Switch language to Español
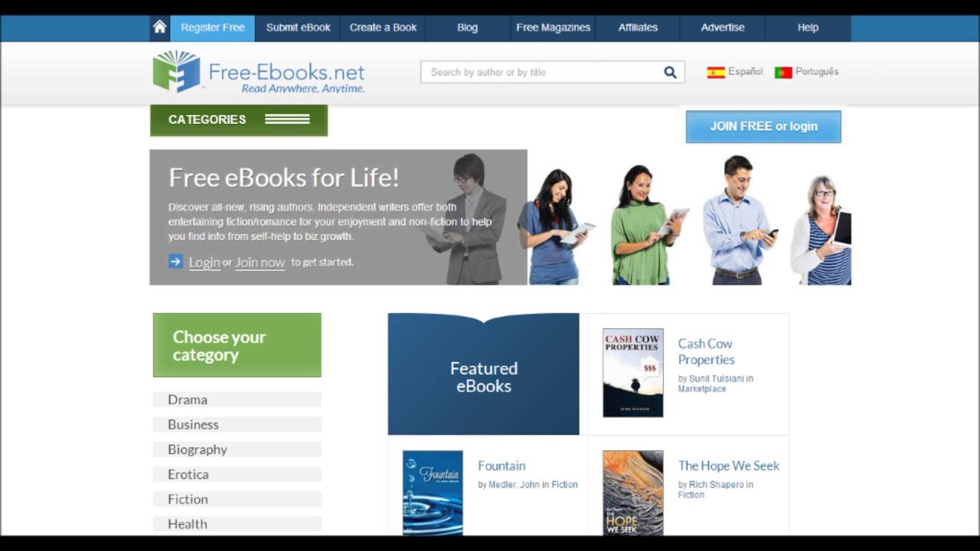The image size is (980, 551). [745, 71]
